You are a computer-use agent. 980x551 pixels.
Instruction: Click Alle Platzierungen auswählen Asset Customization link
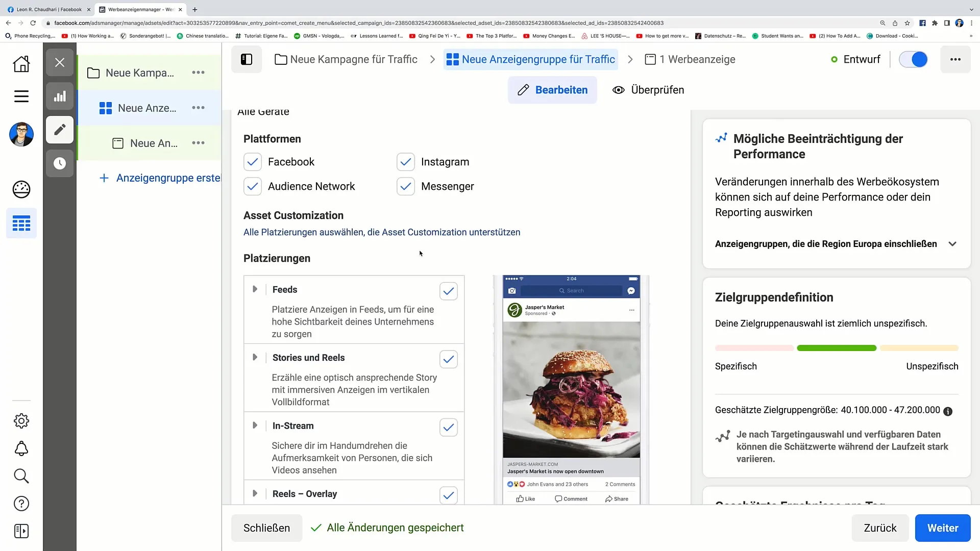coord(382,232)
